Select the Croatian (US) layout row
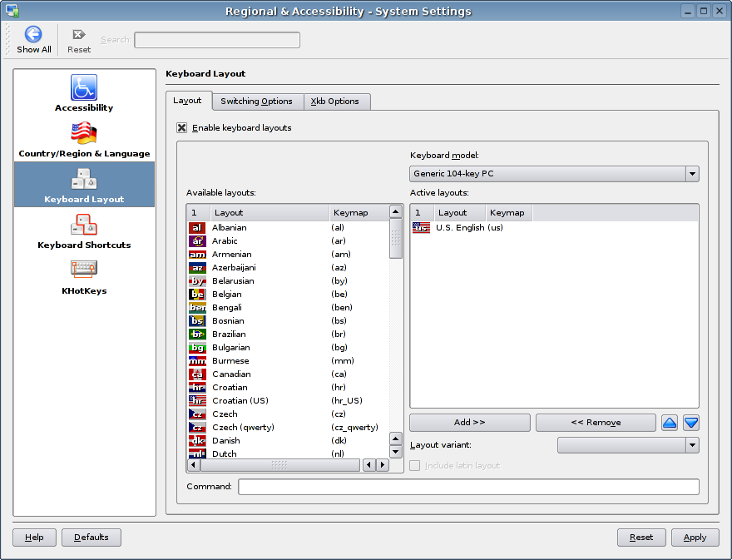Image resolution: width=732 pixels, height=560 pixels. pos(288,401)
